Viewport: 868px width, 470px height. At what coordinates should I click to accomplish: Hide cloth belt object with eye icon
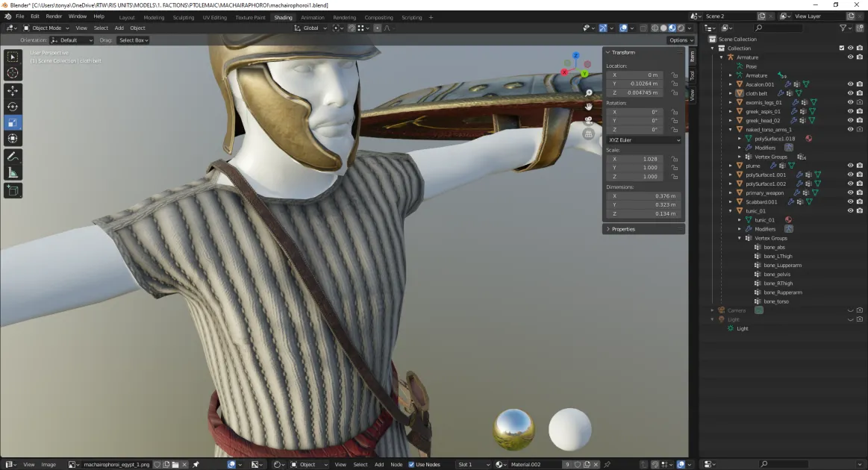(850, 93)
